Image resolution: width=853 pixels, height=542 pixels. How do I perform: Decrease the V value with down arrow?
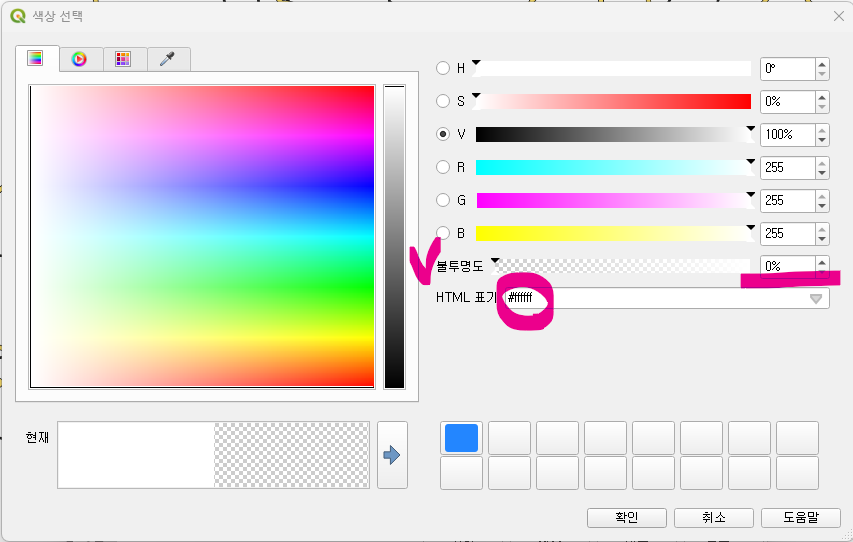click(x=822, y=140)
